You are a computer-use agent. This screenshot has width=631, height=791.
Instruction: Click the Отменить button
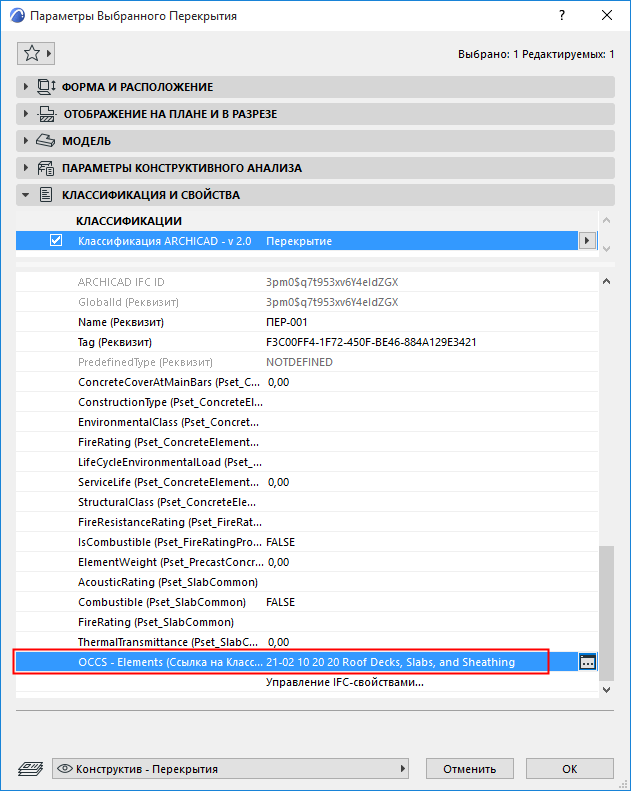click(x=470, y=769)
